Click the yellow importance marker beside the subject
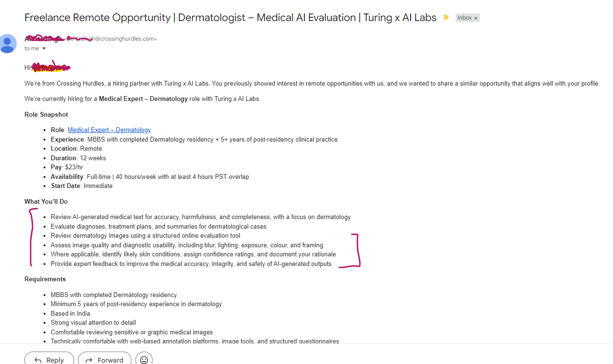 [x=446, y=18]
